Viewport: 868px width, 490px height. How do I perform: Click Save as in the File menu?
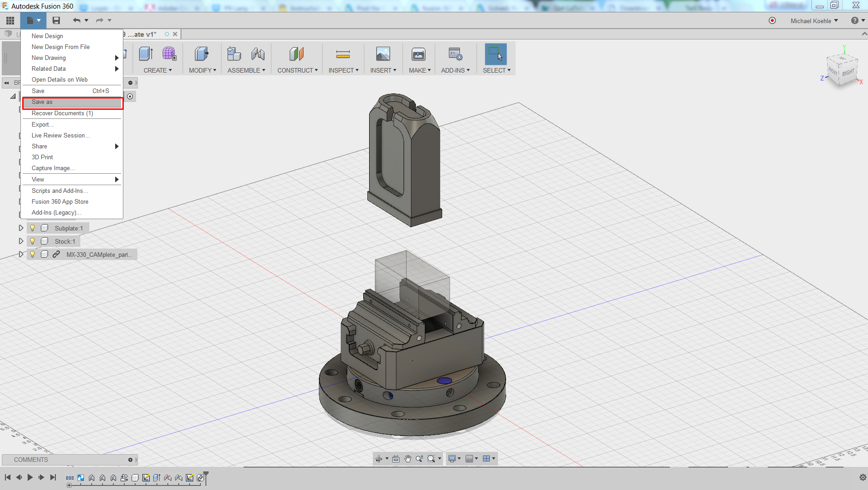point(73,102)
